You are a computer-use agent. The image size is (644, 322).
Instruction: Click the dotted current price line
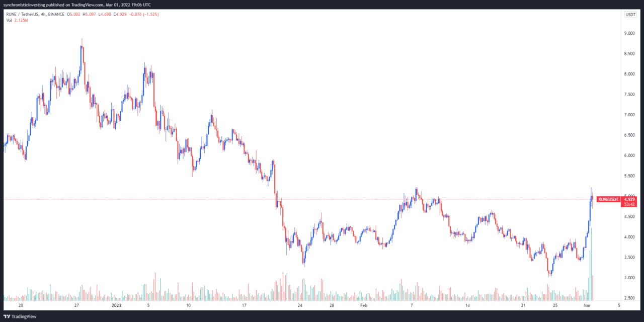click(x=302, y=199)
